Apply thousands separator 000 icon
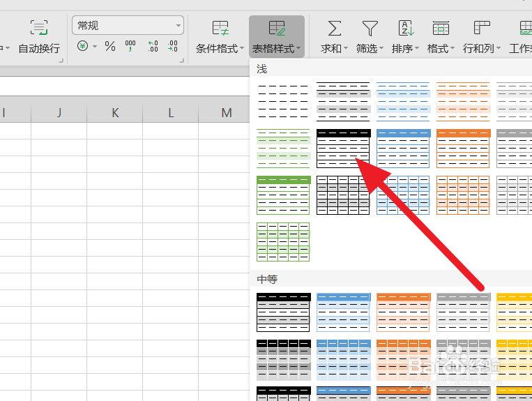The height and width of the screenshot is (401, 532). [130, 46]
